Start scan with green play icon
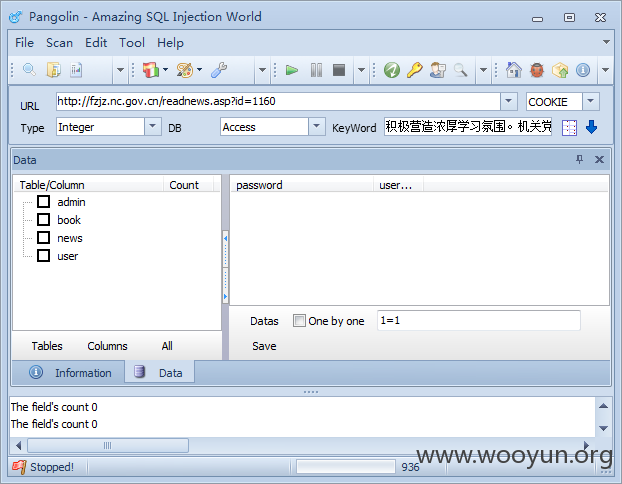Screen dimensions: 622x484 coord(292,70)
